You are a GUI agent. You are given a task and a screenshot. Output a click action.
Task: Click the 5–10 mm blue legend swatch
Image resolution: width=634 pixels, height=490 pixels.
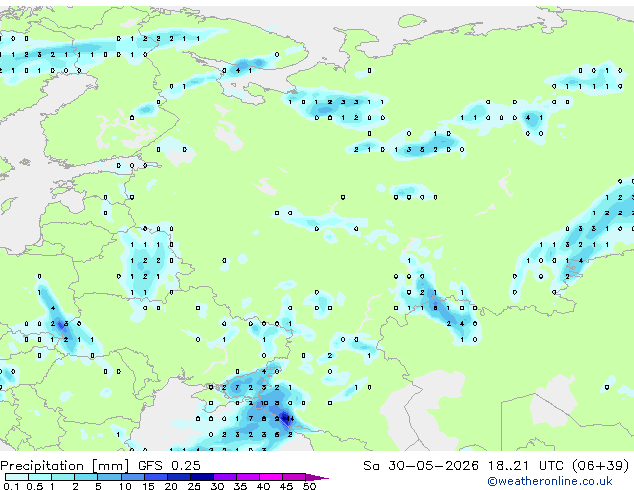point(110,477)
